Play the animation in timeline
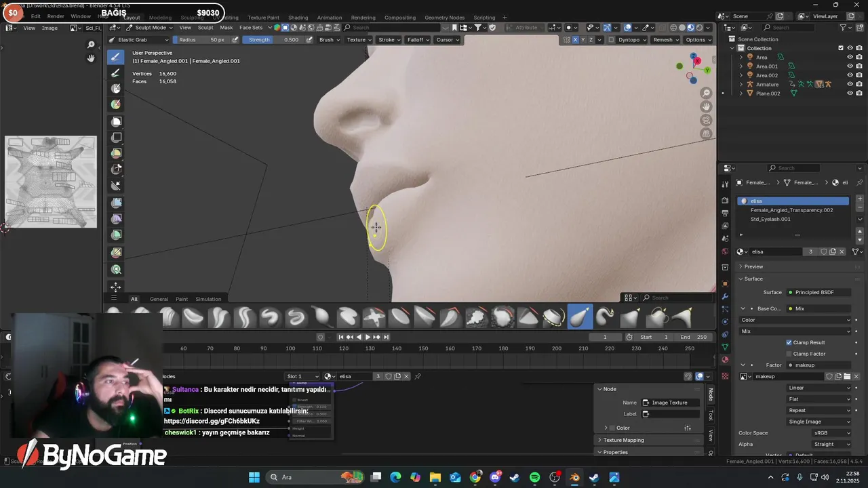 click(368, 337)
